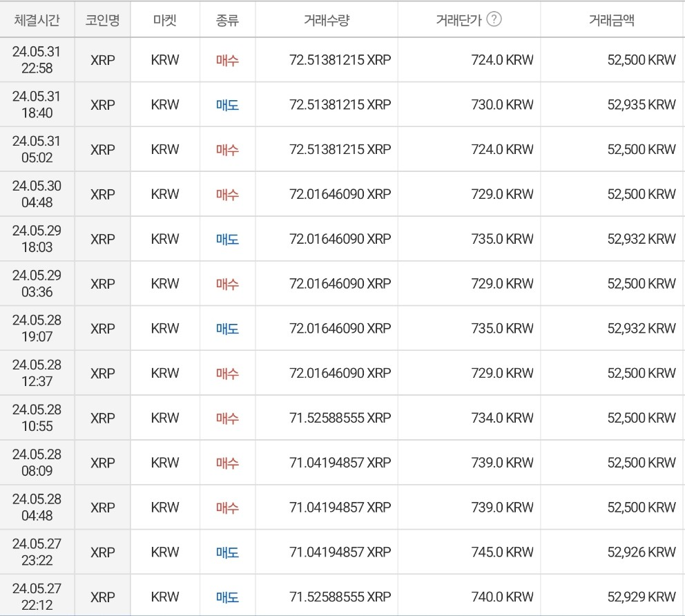The image size is (685, 616).
Task: Click 71.04194857 XRP in the 24.05.27 23:22 row
Action: (x=340, y=552)
